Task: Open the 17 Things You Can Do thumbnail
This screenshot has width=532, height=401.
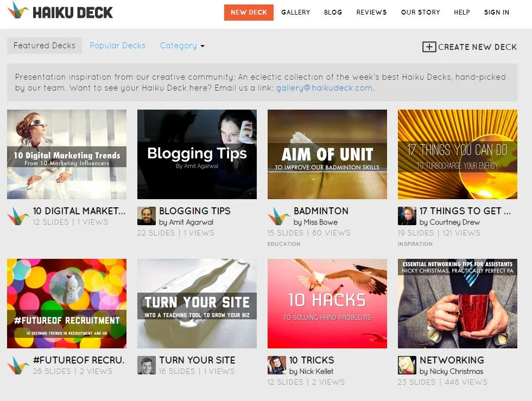Action: 458,154
